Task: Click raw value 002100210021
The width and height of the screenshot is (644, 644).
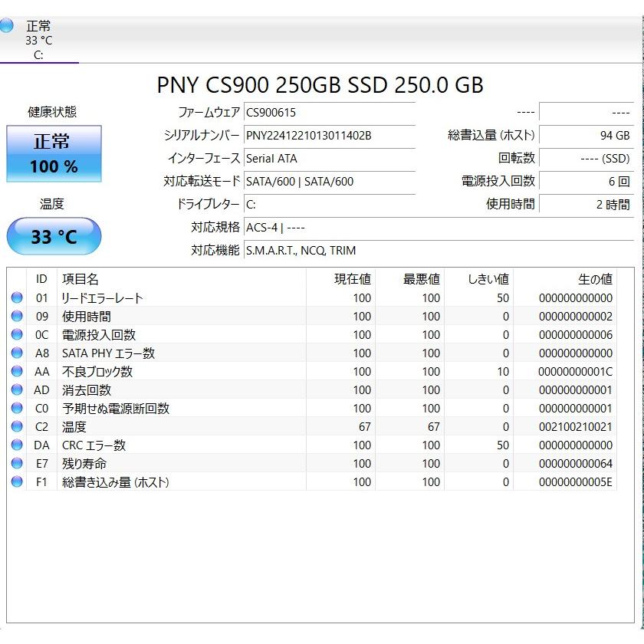Action: tap(576, 427)
